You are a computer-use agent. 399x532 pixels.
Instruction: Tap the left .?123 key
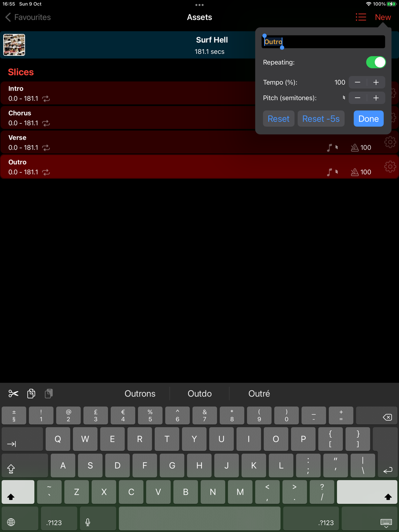59,519
